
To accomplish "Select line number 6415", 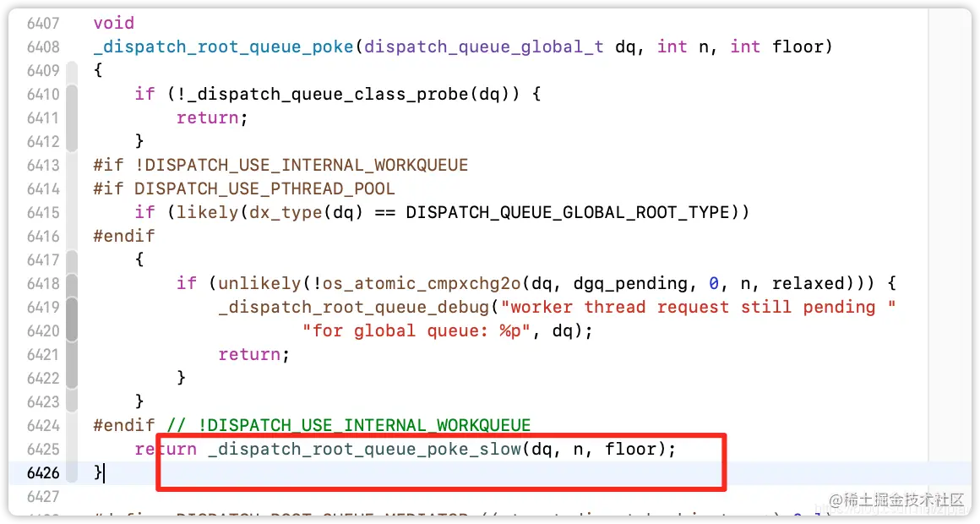I will pos(43,212).
